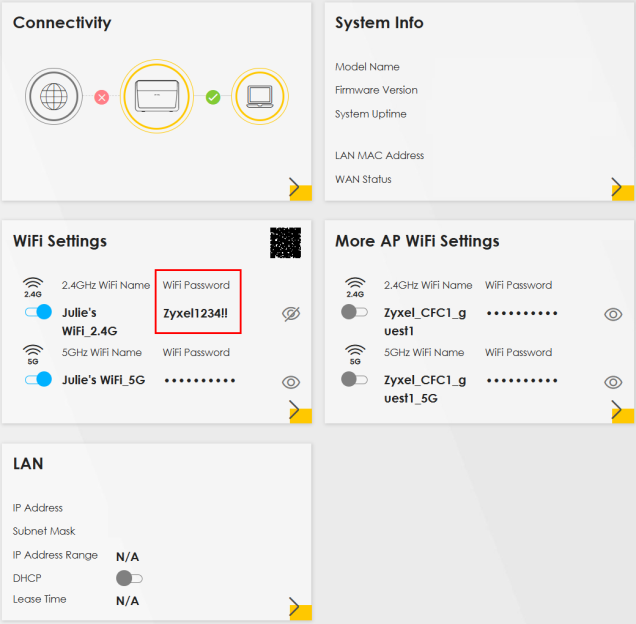Reveal the guest 2.4GHz WiFi password
Screen dimensions: 636x624
click(x=613, y=314)
